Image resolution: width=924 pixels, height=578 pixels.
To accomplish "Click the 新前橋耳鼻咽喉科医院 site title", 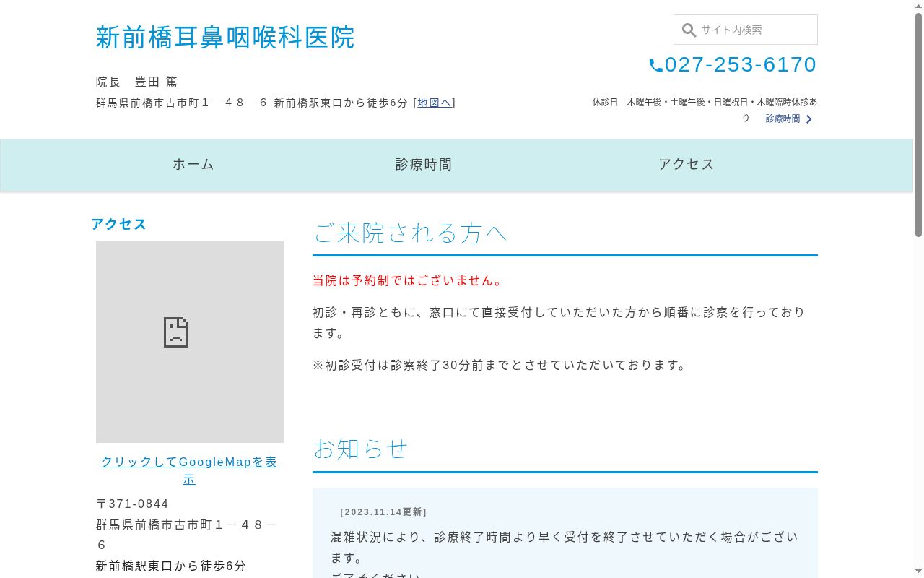I will click(225, 38).
